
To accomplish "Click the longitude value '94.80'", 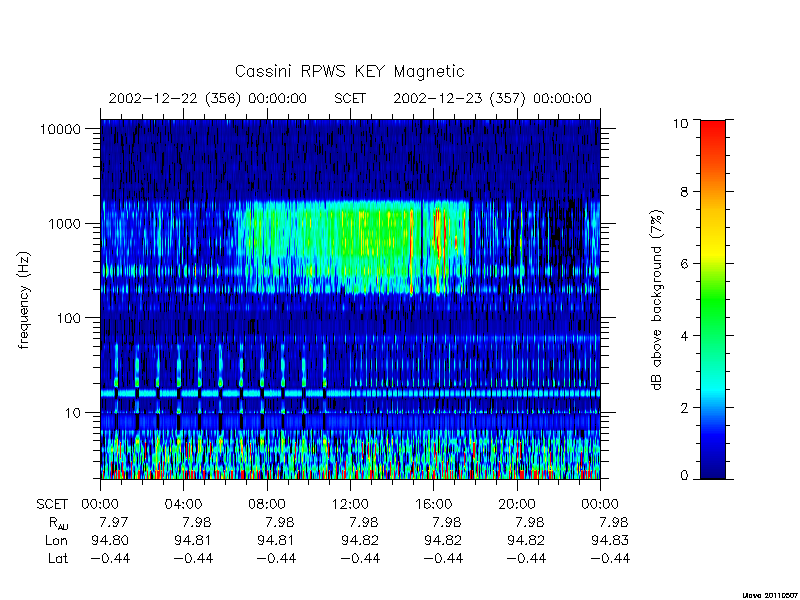I will 110,540.
